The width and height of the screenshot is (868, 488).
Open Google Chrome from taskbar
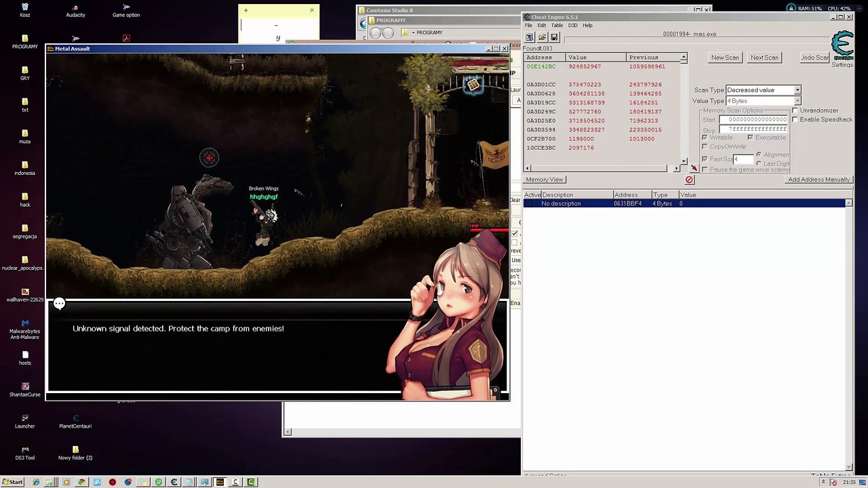coord(82,483)
